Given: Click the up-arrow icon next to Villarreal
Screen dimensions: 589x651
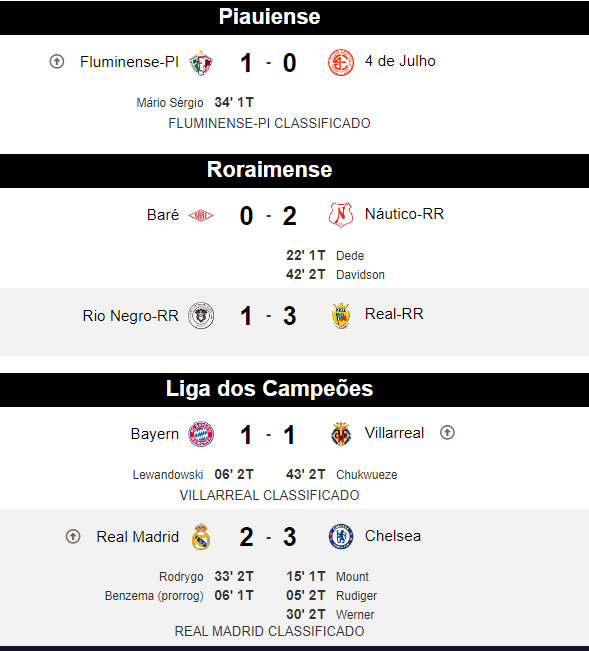Looking at the screenshot, I should pyautogui.click(x=447, y=433).
